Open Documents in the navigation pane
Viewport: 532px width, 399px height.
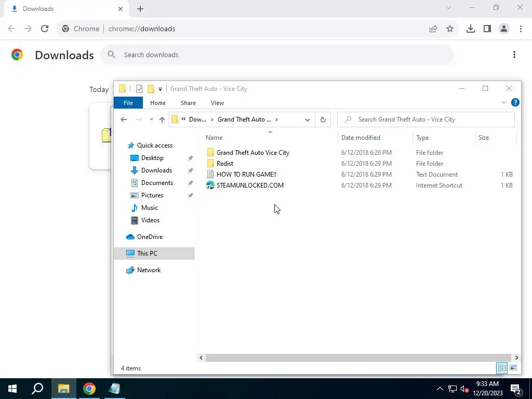pyautogui.click(x=157, y=183)
